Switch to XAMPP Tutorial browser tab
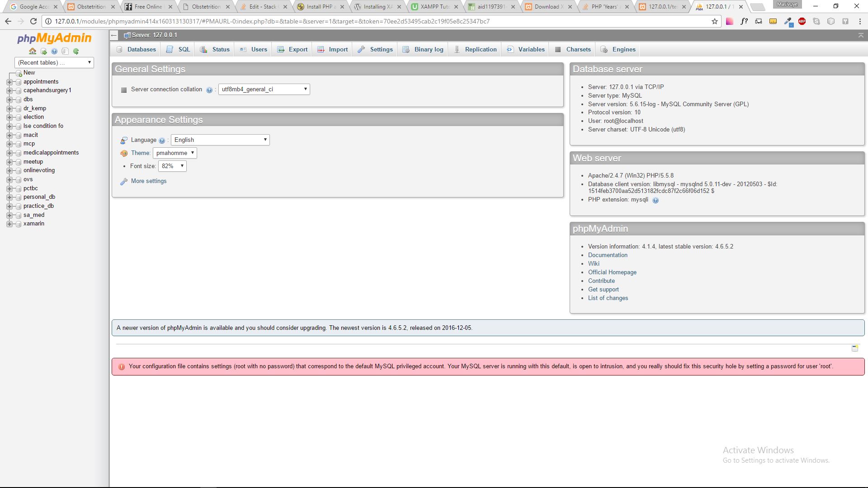The height and width of the screenshot is (488, 868). [x=435, y=7]
